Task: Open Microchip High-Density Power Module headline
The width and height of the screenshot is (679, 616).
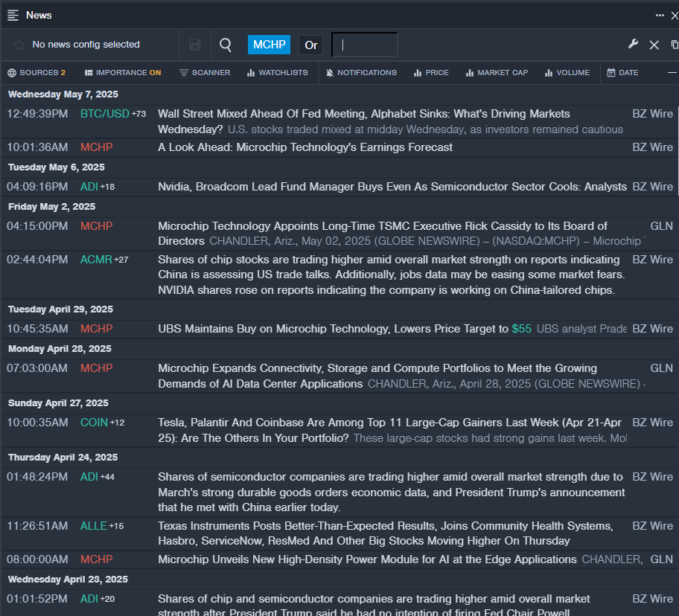Action: (x=367, y=559)
